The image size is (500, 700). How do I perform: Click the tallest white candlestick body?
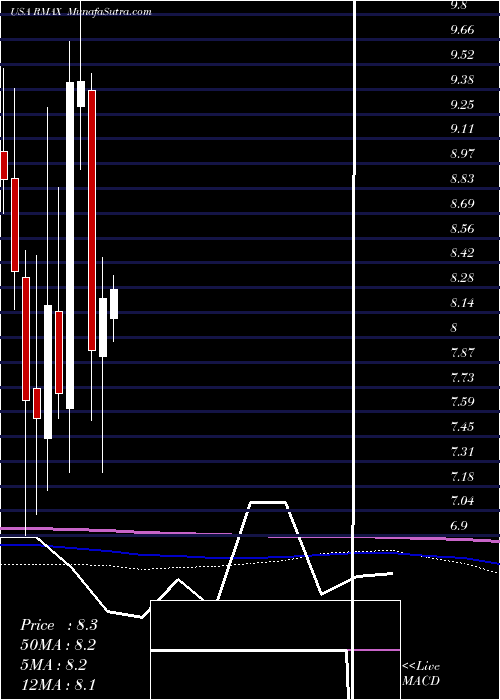point(70,246)
